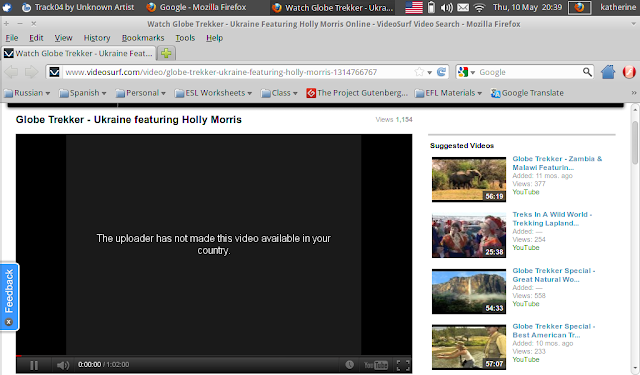
Task: Open The Project Gutenberg bookmark
Action: 357,93
